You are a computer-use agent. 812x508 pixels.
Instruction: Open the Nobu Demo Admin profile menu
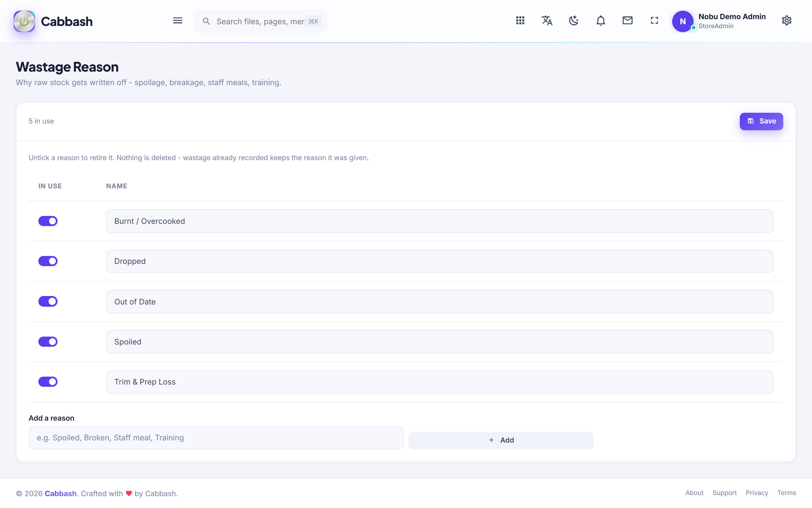719,21
